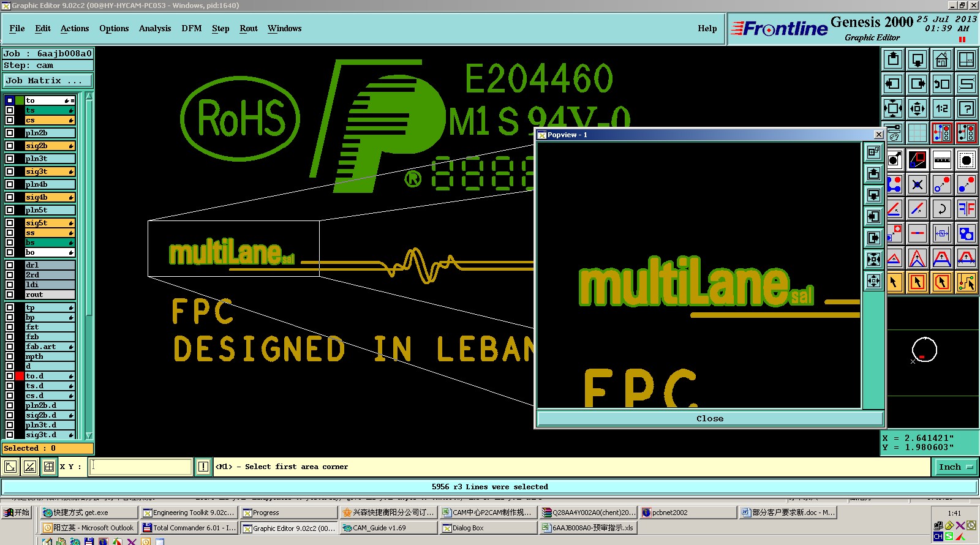Click the red line break icon

918,233
